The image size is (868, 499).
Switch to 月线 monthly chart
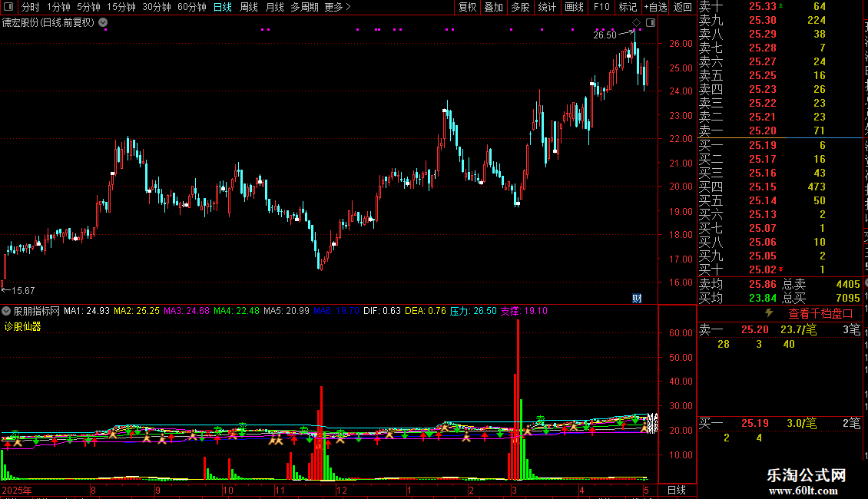(274, 7)
